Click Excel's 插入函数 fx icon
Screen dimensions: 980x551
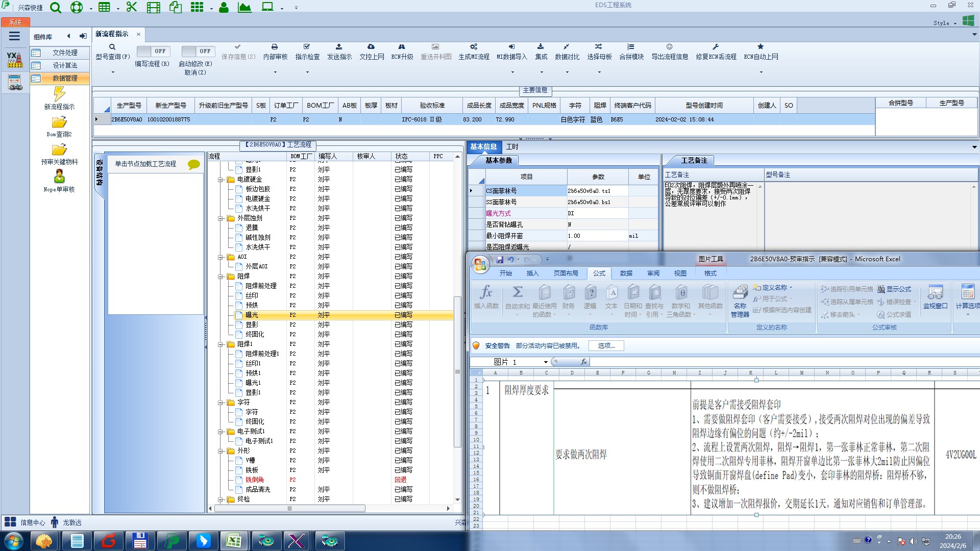tap(486, 293)
